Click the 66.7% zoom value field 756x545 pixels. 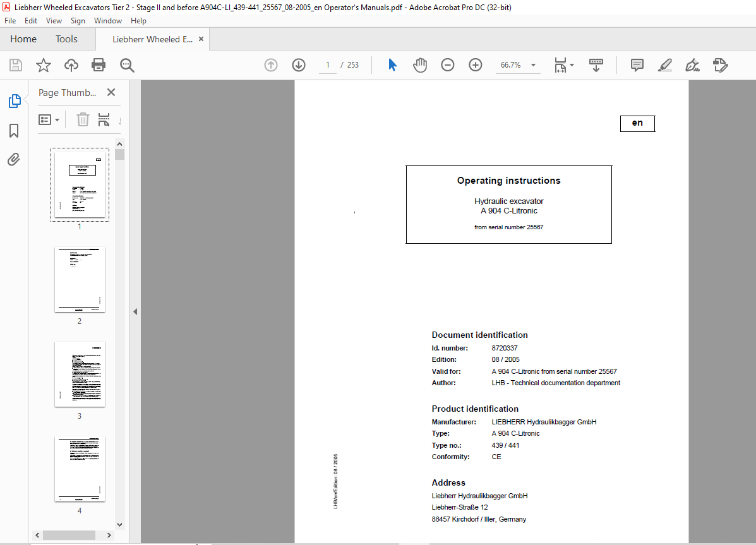click(510, 65)
